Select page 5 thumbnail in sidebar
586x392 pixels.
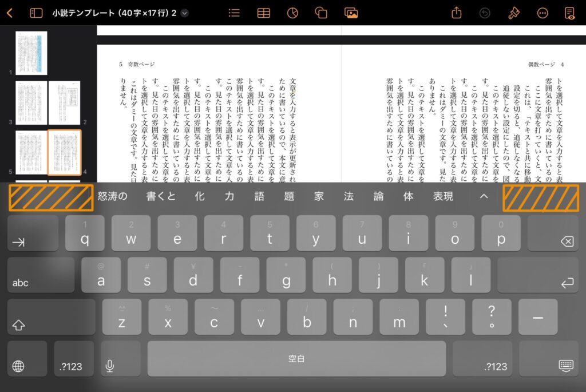coord(31,153)
